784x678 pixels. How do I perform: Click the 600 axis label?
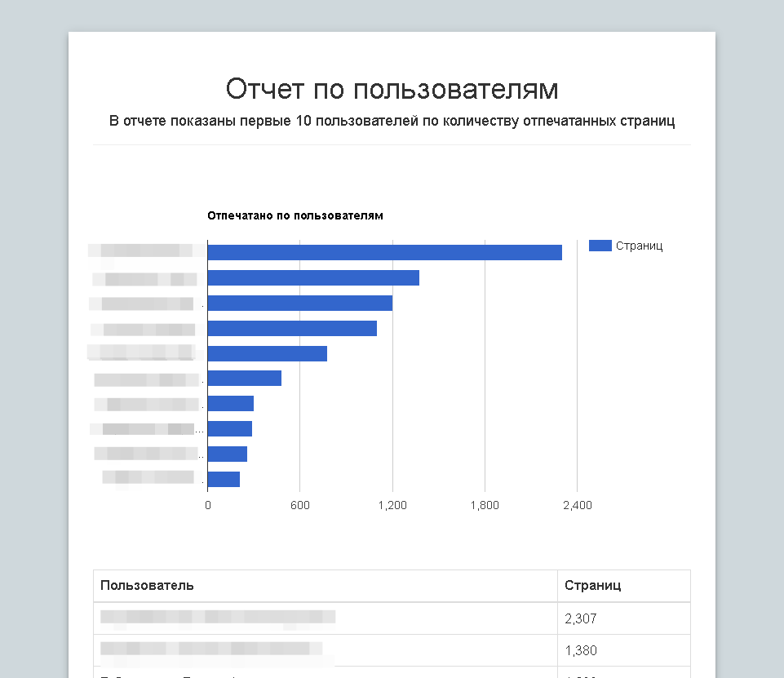299,506
